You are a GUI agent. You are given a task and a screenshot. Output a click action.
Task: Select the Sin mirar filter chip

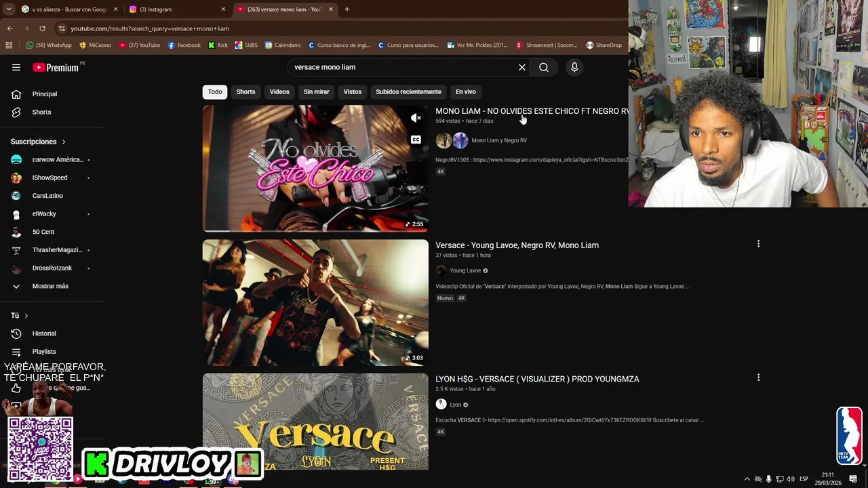(316, 91)
